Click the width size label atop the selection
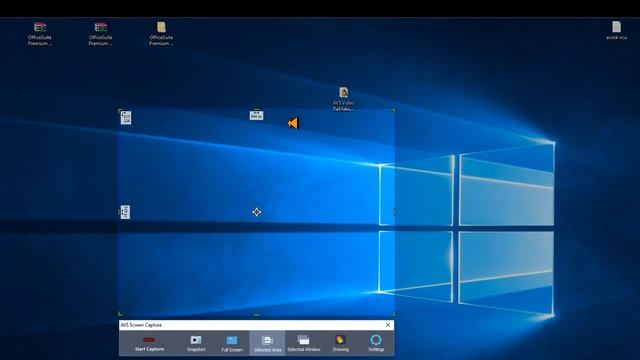640x360 pixels. click(x=256, y=116)
